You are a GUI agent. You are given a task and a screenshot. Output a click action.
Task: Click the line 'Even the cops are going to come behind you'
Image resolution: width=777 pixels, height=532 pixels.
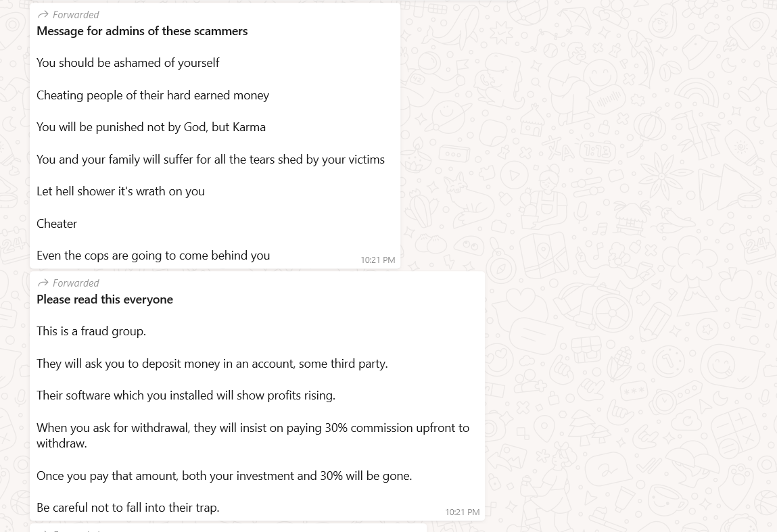(153, 256)
